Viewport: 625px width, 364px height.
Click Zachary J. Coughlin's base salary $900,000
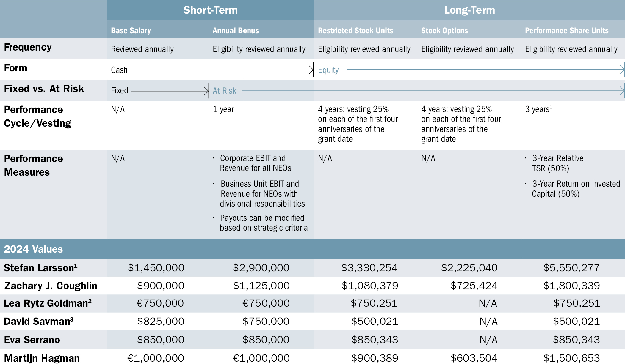pyautogui.click(x=160, y=286)
